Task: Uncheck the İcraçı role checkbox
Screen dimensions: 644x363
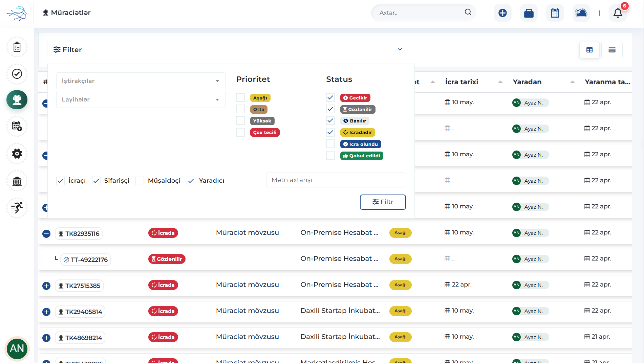Action: (61, 181)
